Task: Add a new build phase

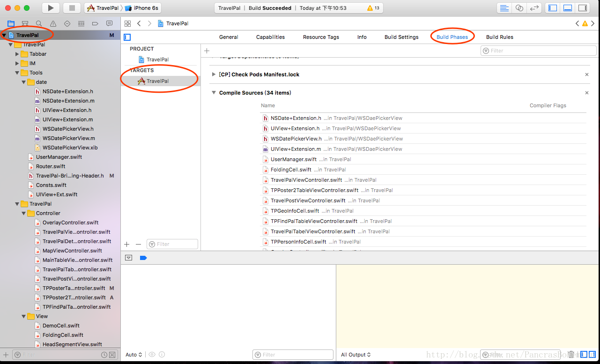Action: (207, 51)
